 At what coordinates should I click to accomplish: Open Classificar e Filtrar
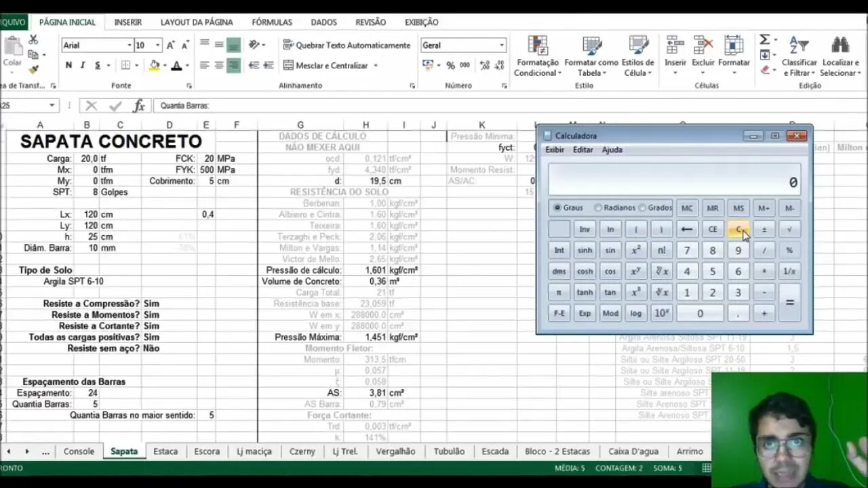tap(800, 57)
